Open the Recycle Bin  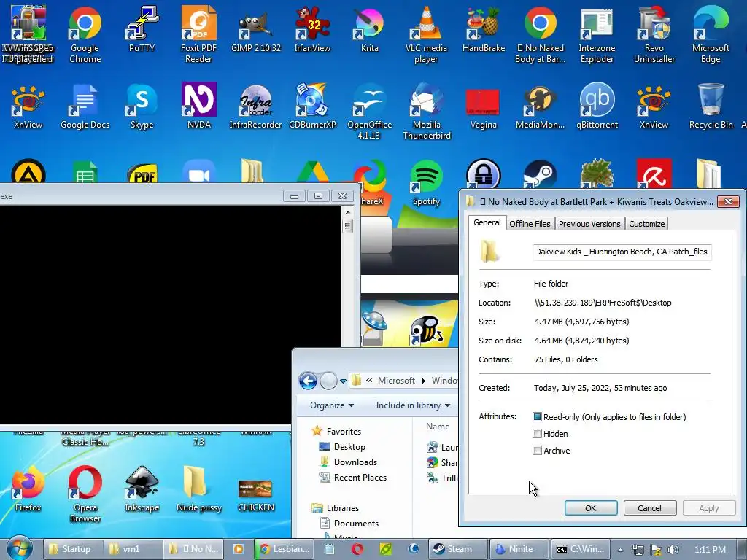pyautogui.click(x=711, y=106)
